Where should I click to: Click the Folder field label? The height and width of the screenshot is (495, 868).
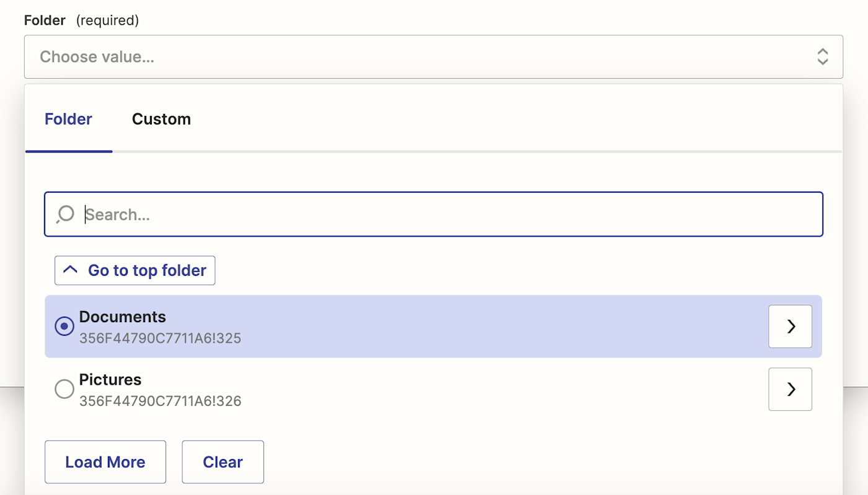[45, 20]
